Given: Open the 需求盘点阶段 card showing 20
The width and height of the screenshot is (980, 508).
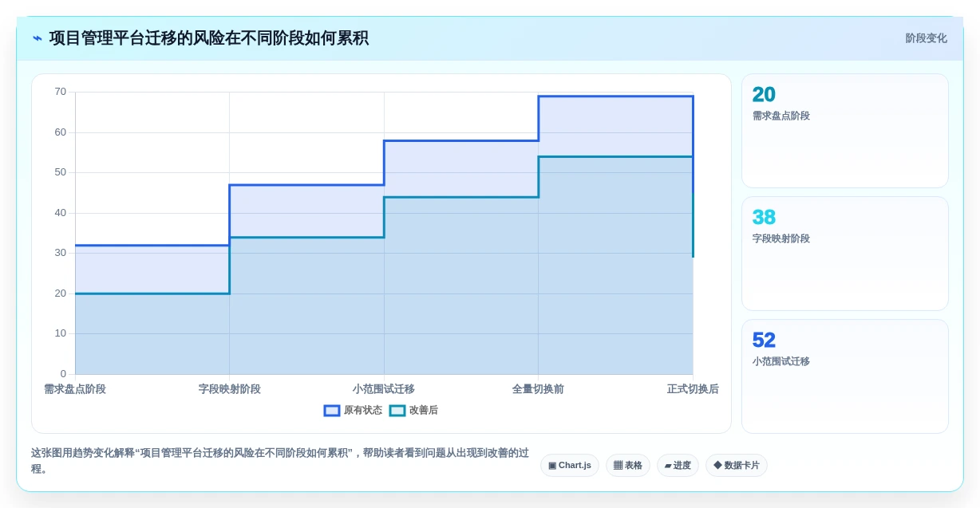Looking at the screenshot, I should [x=845, y=131].
